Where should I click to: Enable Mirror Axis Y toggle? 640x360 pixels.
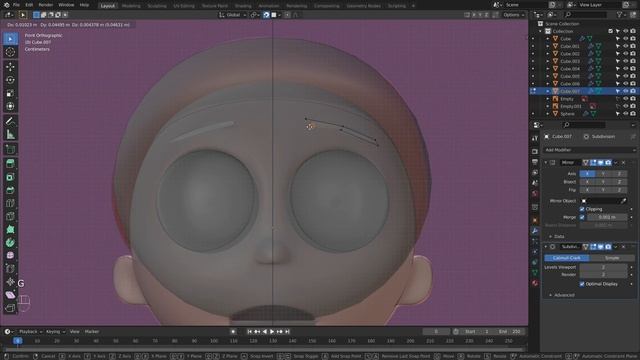coord(603,173)
